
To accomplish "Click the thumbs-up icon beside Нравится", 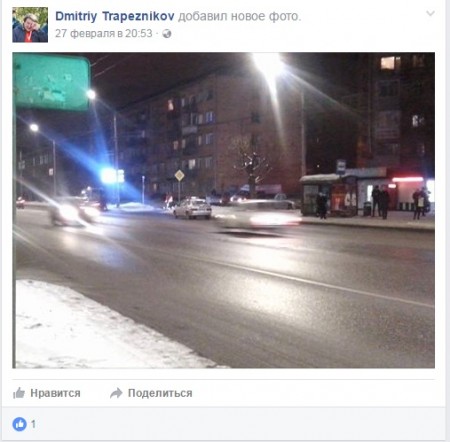I will click(x=19, y=393).
